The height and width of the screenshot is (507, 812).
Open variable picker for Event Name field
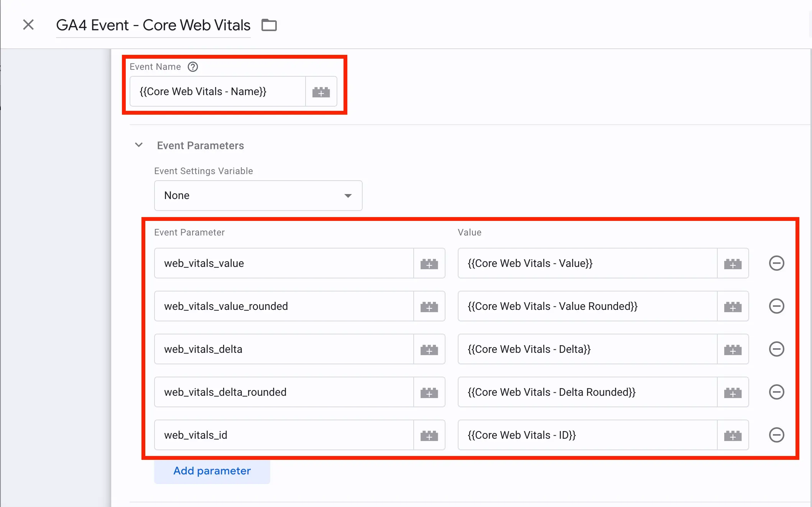tap(321, 91)
